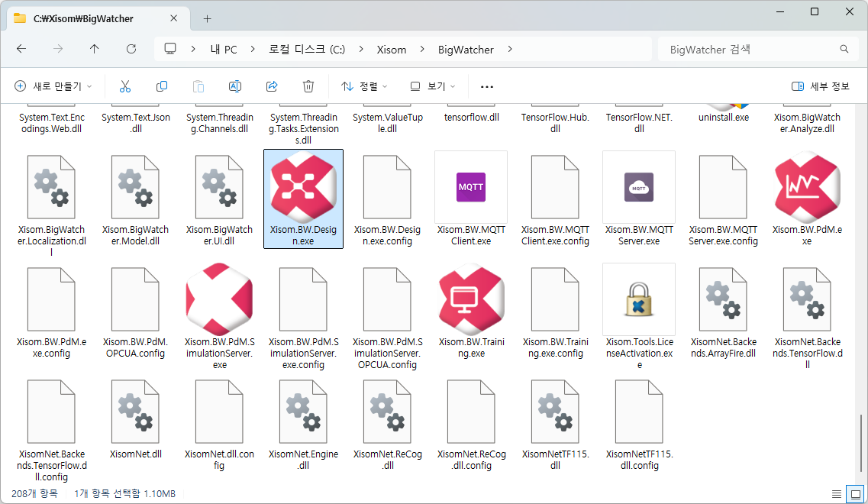Viewport: 868px width, 504px height.
Task: Select the XisomNet.Backends.TensorFlow.dll gear icon
Action: click(807, 299)
